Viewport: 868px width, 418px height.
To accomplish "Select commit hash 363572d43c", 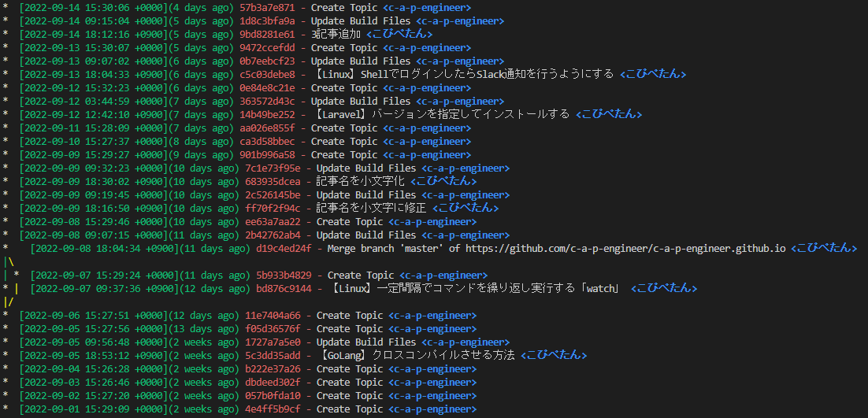I will [267, 102].
